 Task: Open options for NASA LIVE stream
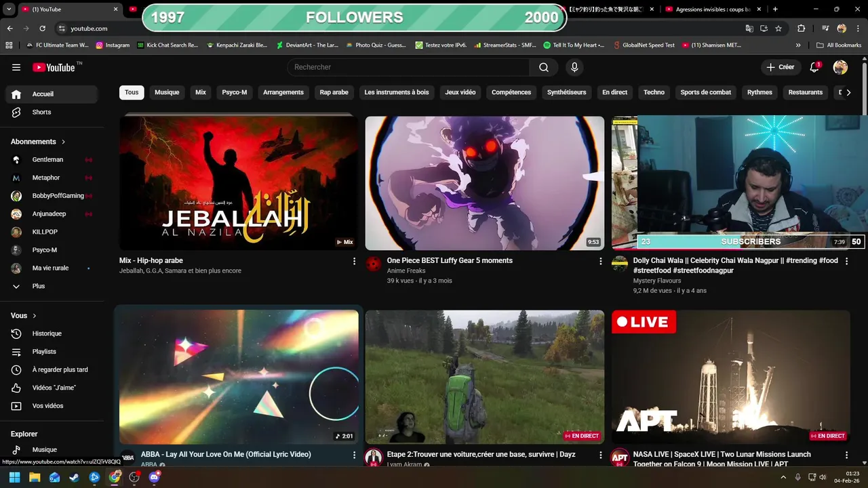click(x=846, y=455)
